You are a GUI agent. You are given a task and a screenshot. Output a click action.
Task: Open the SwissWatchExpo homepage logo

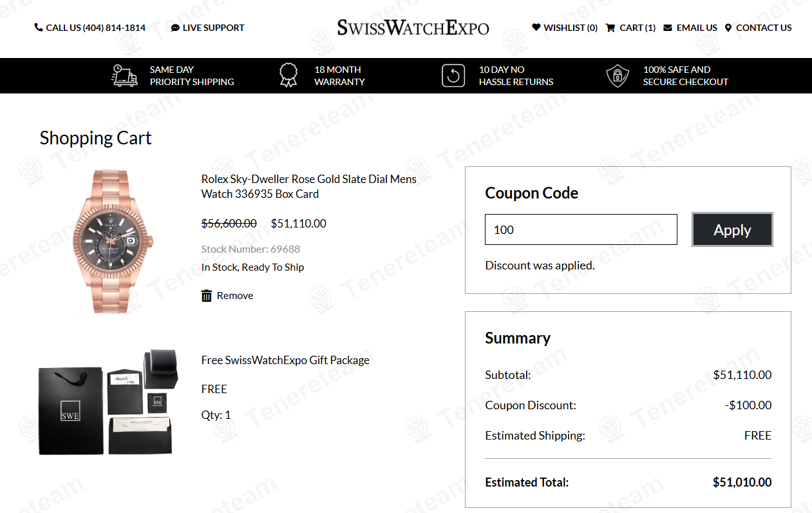(x=413, y=28)
